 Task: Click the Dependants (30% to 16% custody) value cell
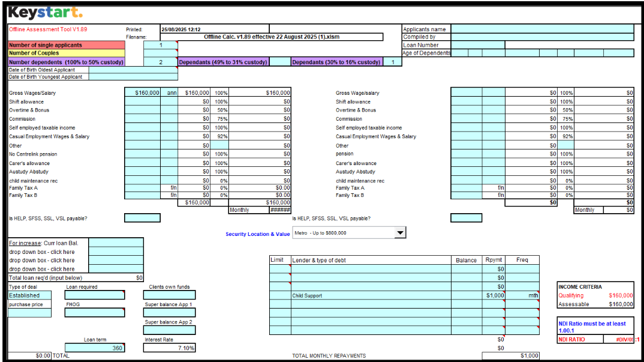coord(392,62)
